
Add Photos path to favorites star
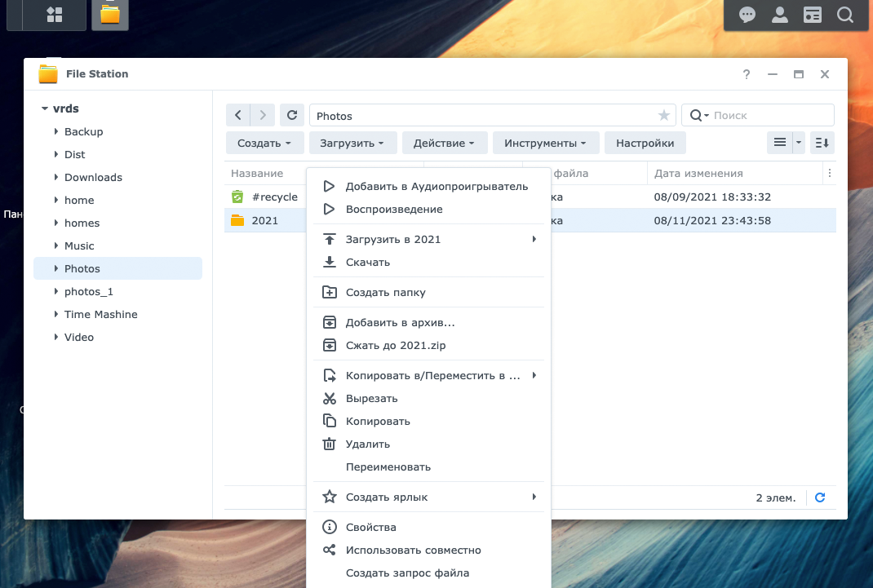(x=664, y=116)
